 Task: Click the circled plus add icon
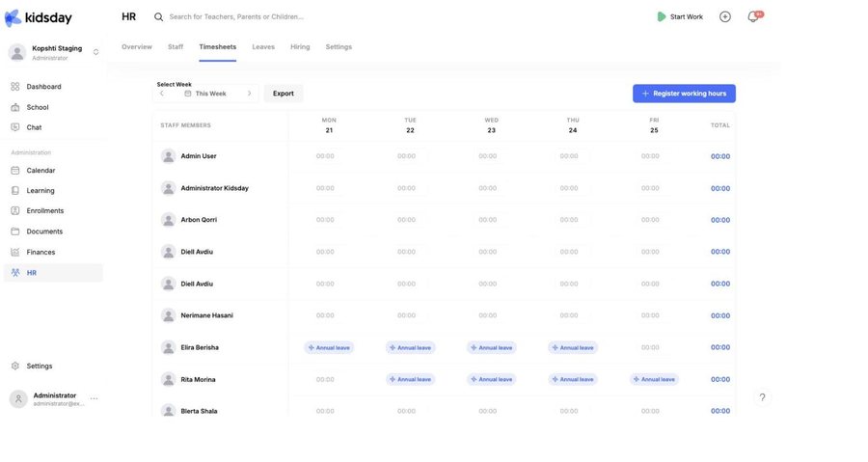(725, 16)
